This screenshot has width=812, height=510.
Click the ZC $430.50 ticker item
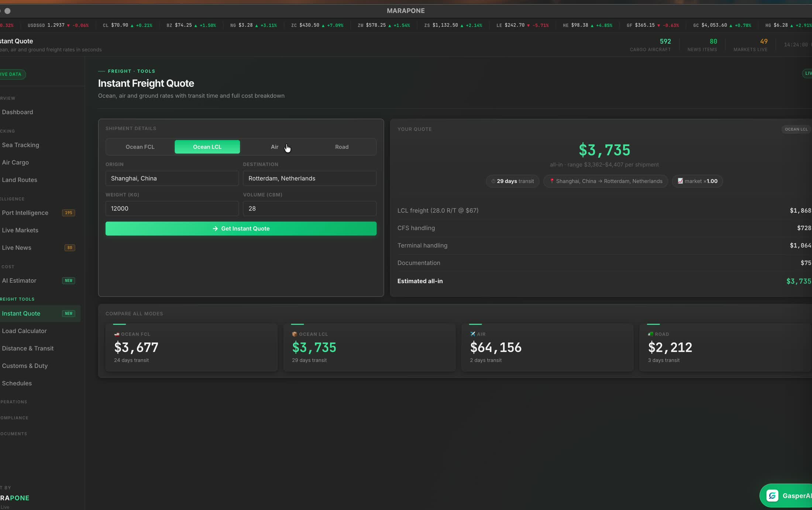point(317,25)
